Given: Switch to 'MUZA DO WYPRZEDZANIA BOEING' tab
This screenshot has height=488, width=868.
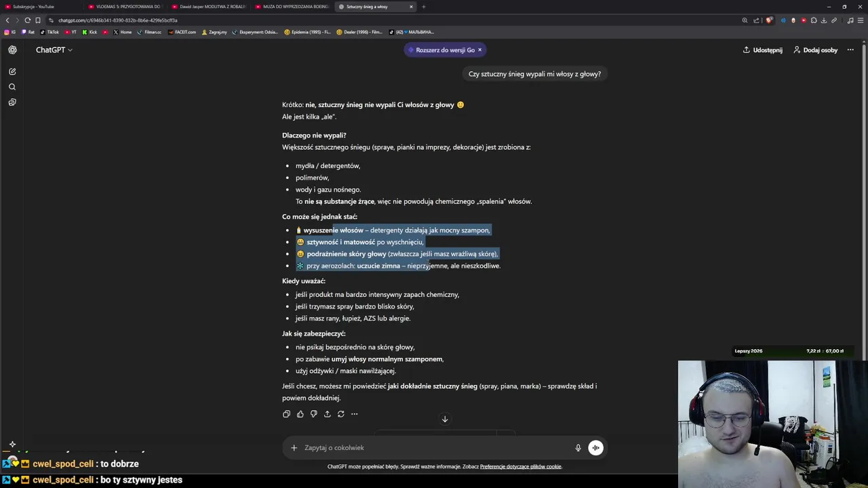Looking at the screenshot, I should point(292,7).
